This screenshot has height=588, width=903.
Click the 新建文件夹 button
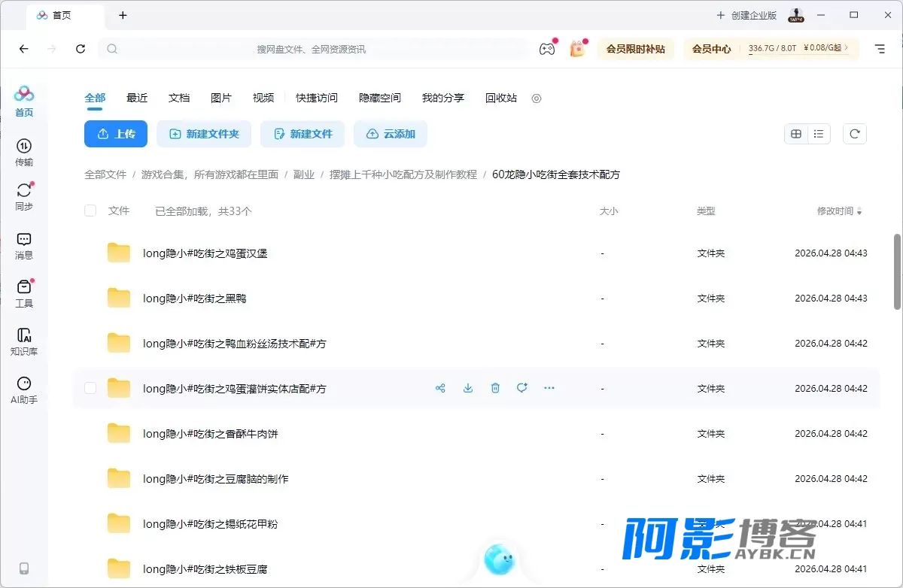point(204,134)
